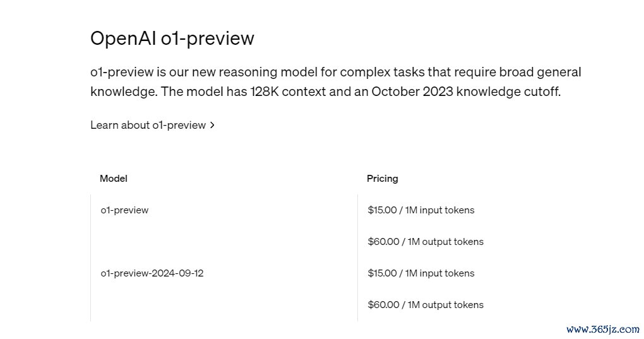Click the vertical divider between Model and Pricing columns

tap(358, 258)
